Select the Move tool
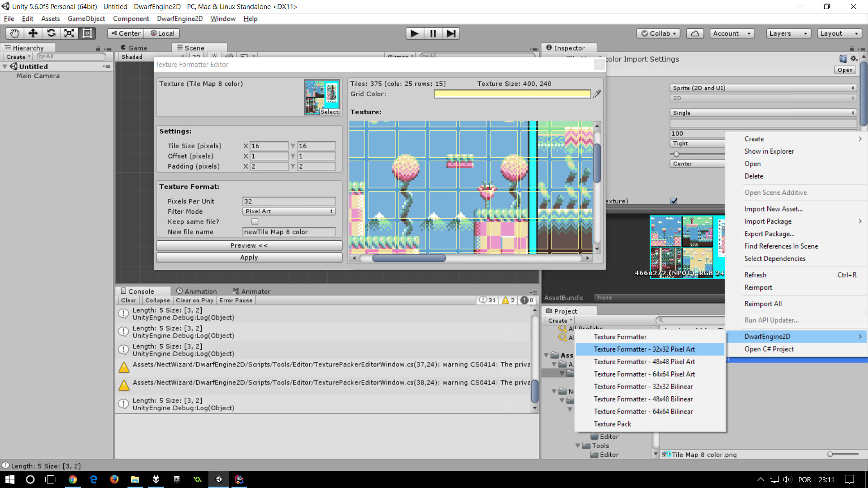Screen dimensions: 868x488 (33, 33)
